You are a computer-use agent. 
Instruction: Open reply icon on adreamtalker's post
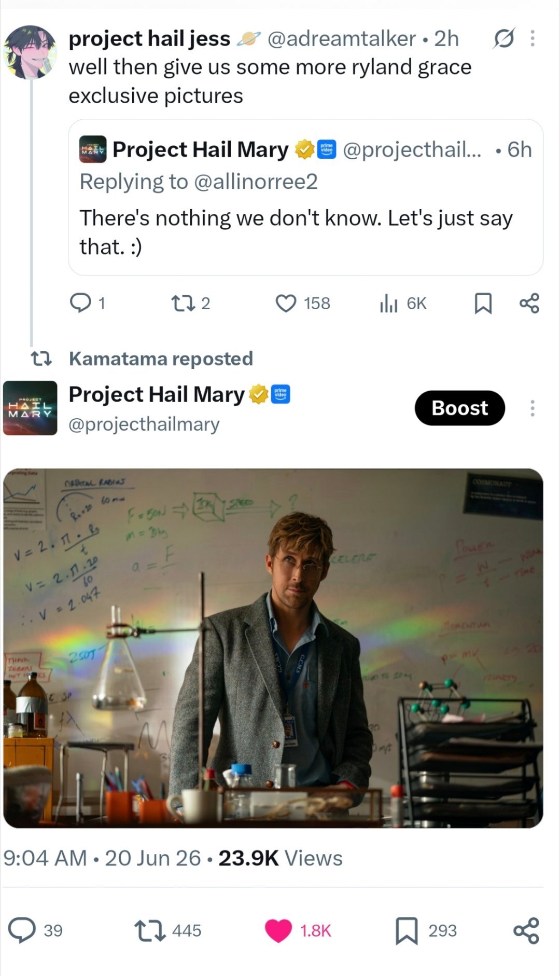tap(80, 303)
